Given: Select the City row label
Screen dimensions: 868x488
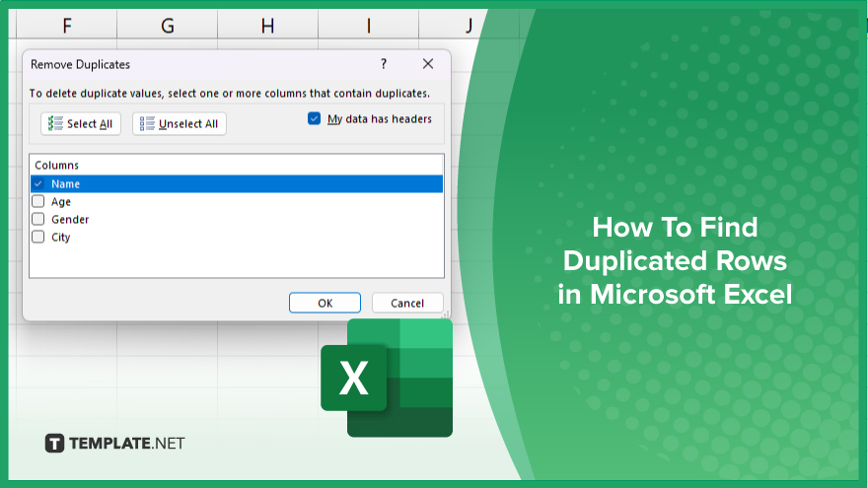Looking at the screenshot, I should point(61,238).
